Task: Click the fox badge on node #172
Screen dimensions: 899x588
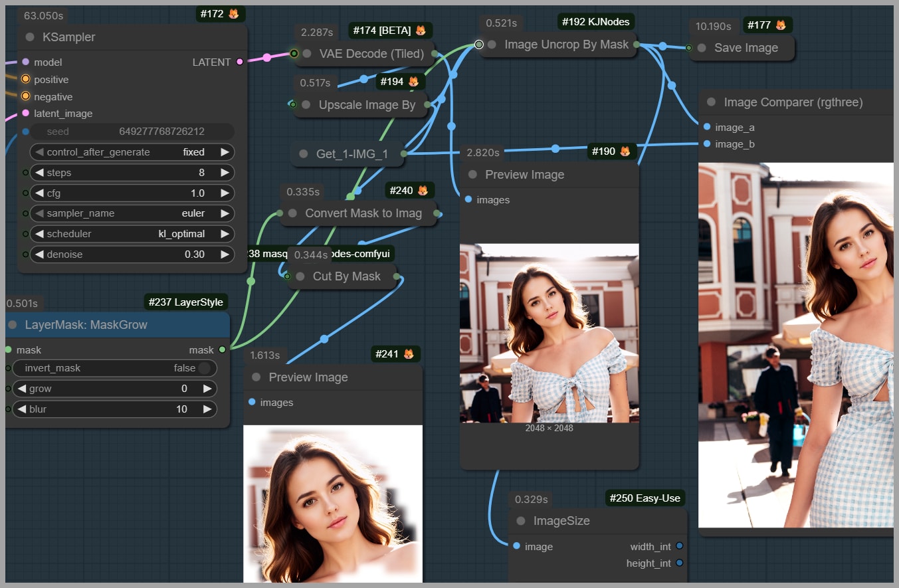Action: 233,13
